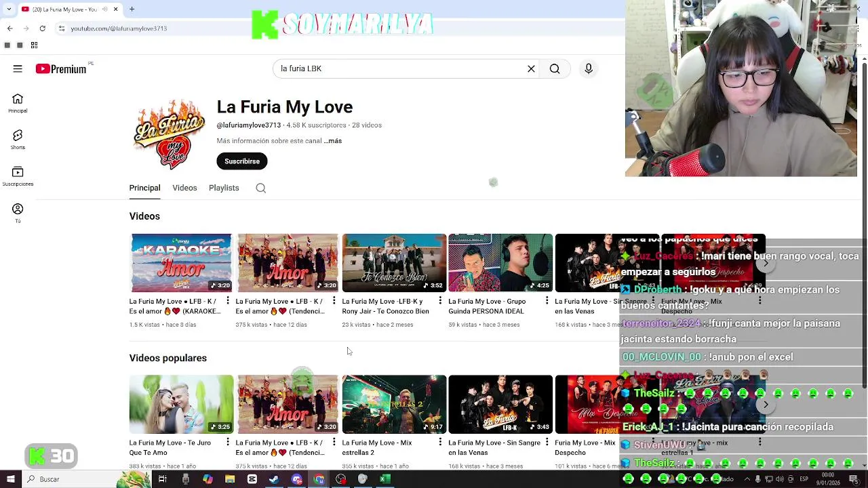
Task: Mute the tab via its audio icon
Action: (105, 9)
